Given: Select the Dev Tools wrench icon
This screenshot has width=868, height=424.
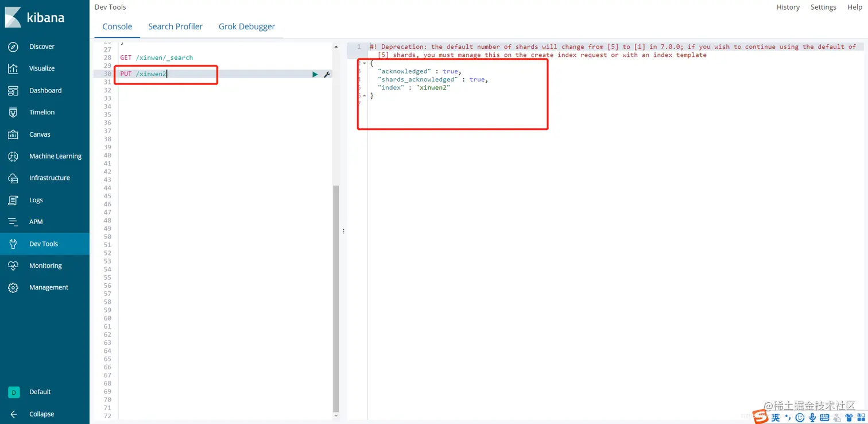Looking at the screenshot, I should (13, 244).
